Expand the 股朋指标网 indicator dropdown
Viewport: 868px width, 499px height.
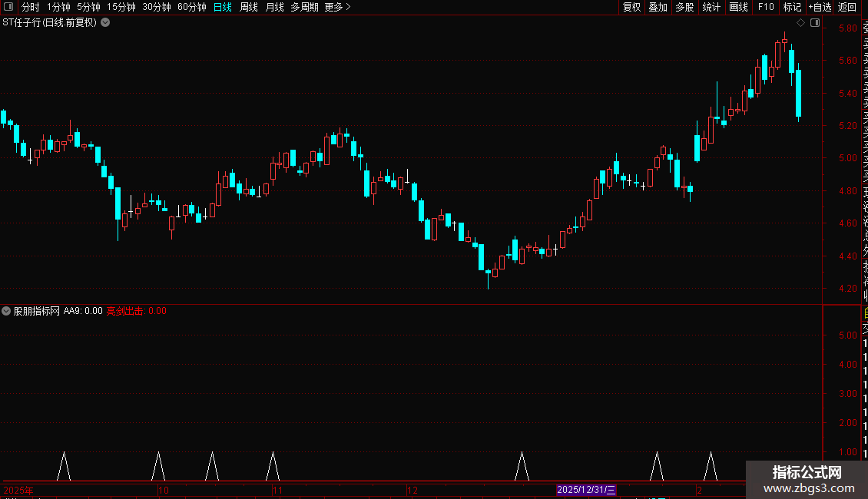pos(6,311)
